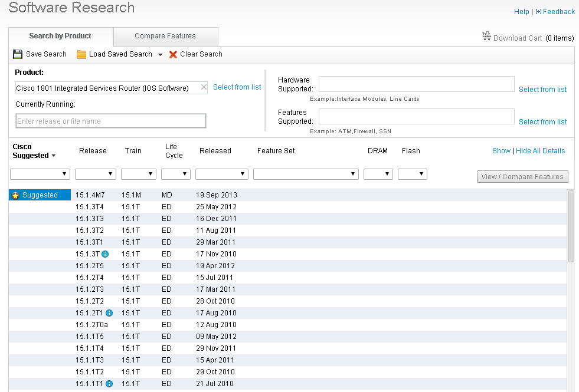Click the 15.1M train cell
Image resolution: width=579 pixels, height=392 pixels.
tap(131, 195)
